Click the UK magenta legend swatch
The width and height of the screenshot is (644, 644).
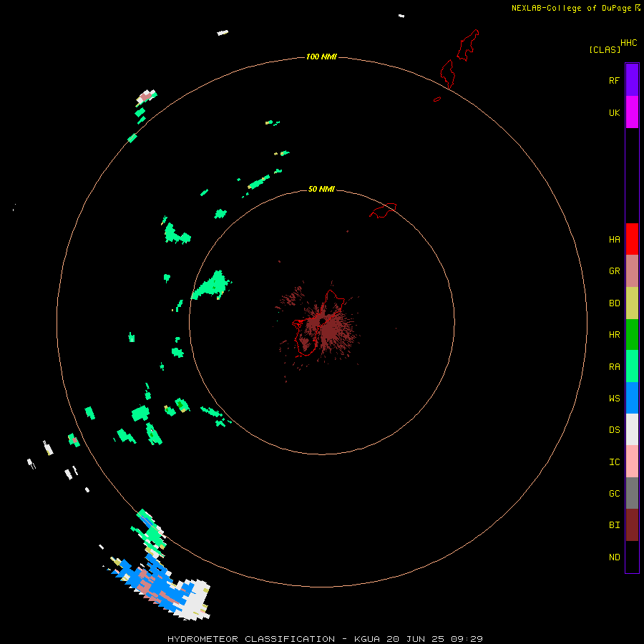(x=632, y=112)
